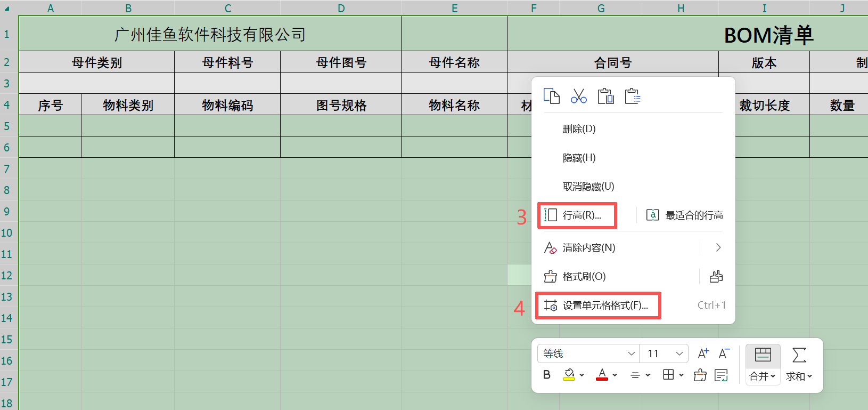Click the lock format painter icon

[716, 276]
